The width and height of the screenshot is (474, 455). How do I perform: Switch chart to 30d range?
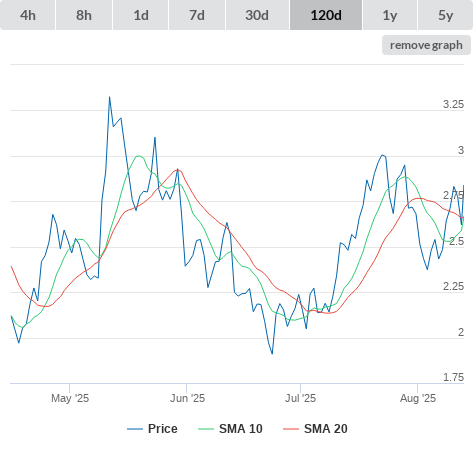pyautogui.click(x=257, y=15)
